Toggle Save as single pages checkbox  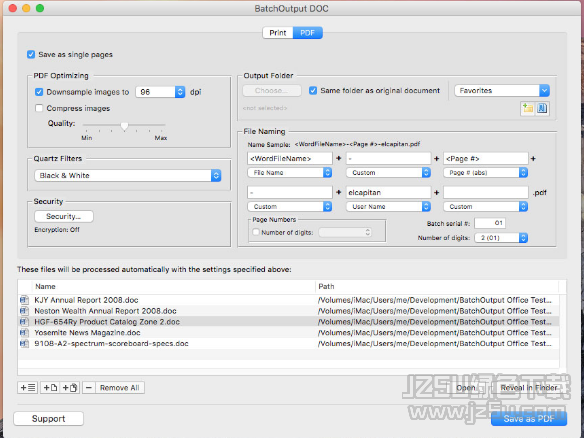[31, 54]
